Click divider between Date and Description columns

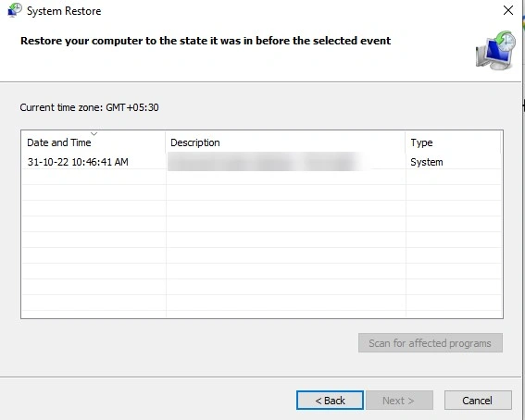coord(166,142)
